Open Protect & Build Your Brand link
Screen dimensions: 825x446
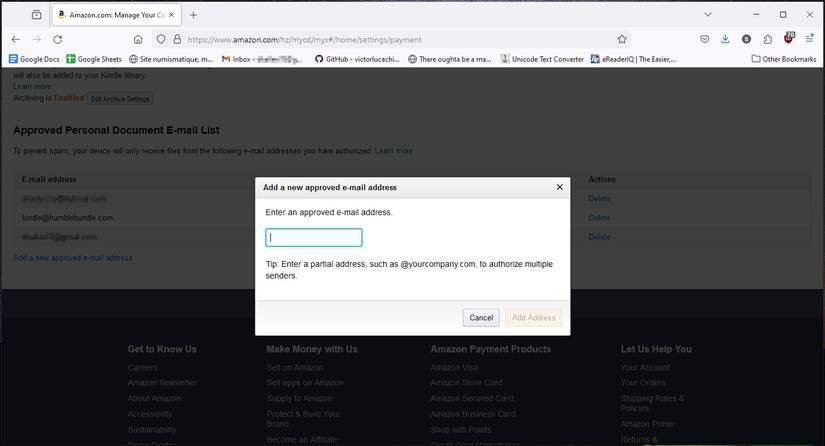pyautogui.click(x=303, y=419)
